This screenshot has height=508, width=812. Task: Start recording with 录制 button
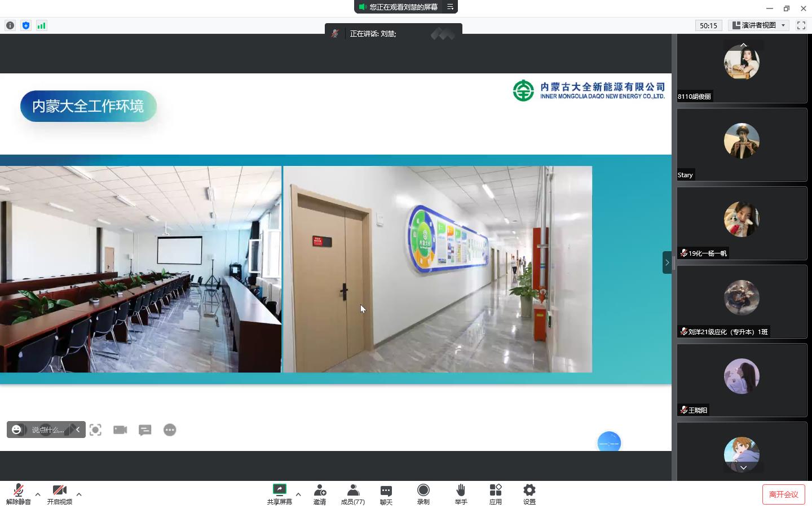[x=423, y=494]
